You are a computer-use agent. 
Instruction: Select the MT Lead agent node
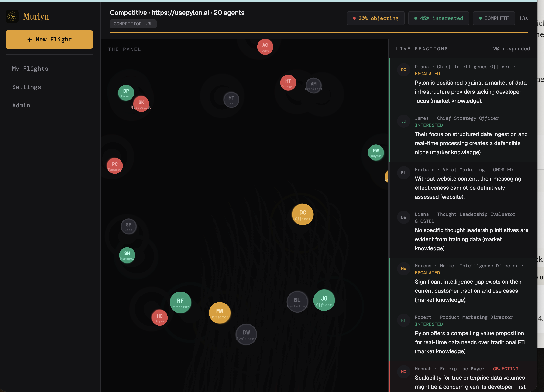[231, 100]
